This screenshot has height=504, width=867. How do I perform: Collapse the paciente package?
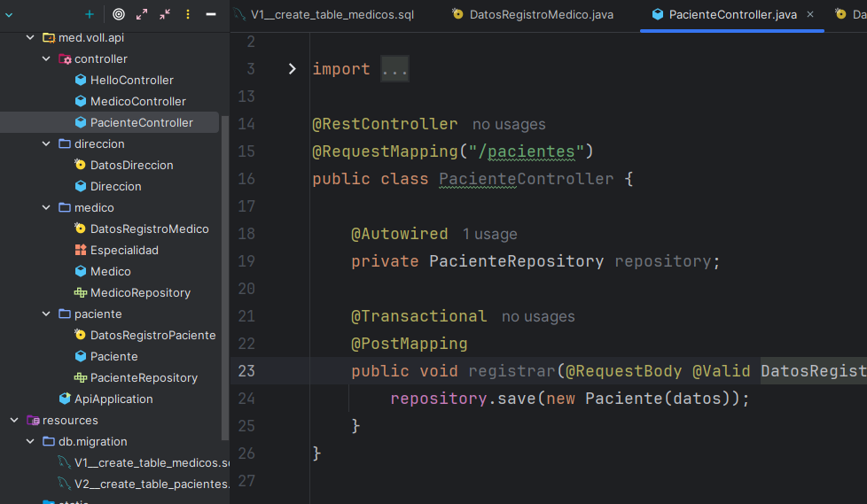point(46,314)
